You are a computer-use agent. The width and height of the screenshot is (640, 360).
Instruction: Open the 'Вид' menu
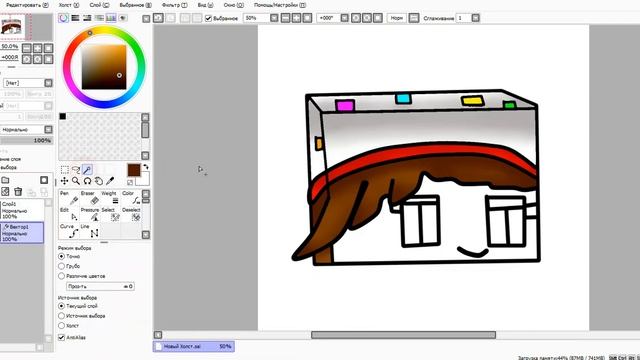(205, 5)
